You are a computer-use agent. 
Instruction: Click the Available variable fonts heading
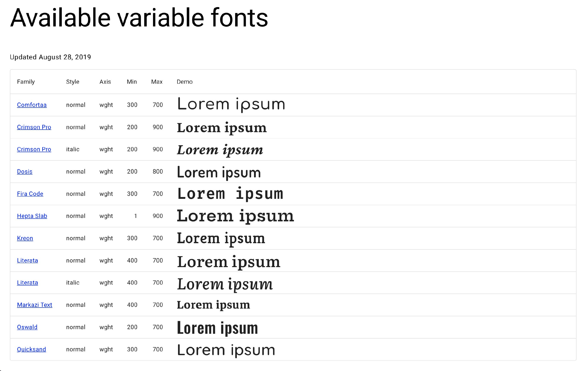[x=139, y=18]
